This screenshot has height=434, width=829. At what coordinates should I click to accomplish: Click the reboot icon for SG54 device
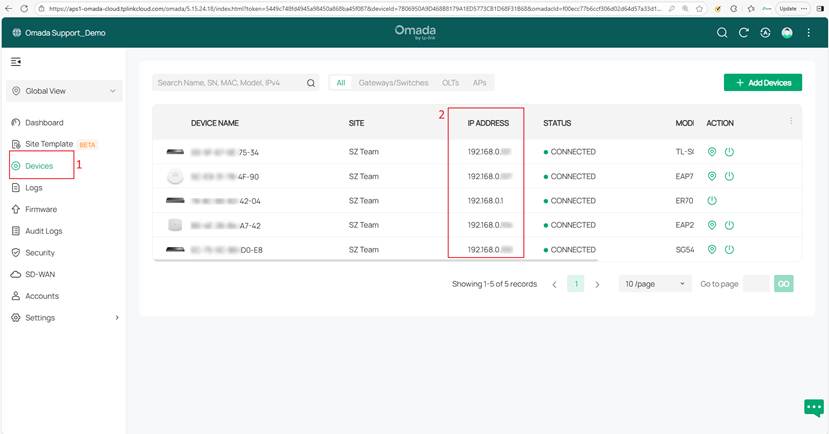click(x=729, y=250)
